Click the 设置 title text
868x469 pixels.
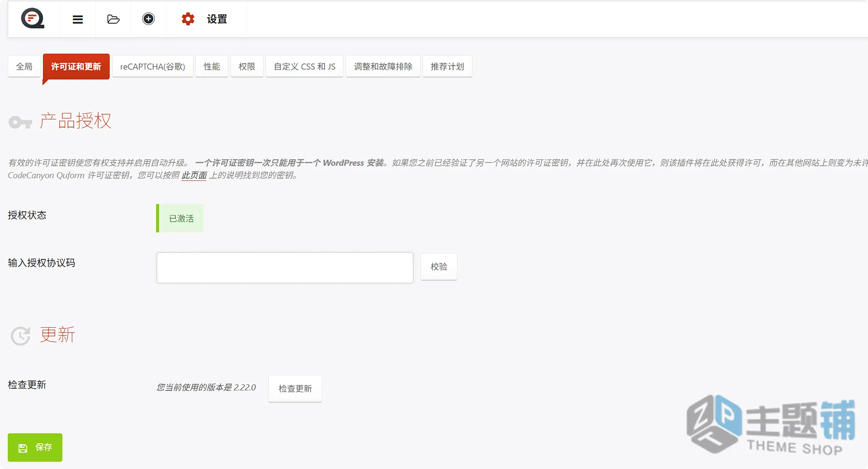217,19
